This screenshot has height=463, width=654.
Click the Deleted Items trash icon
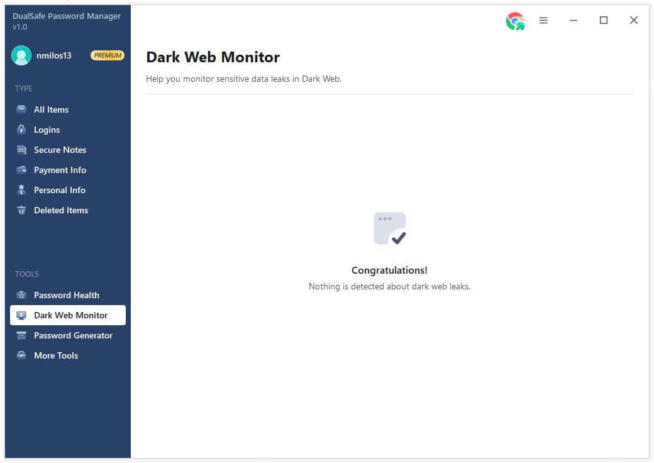(x=21, y=210)
